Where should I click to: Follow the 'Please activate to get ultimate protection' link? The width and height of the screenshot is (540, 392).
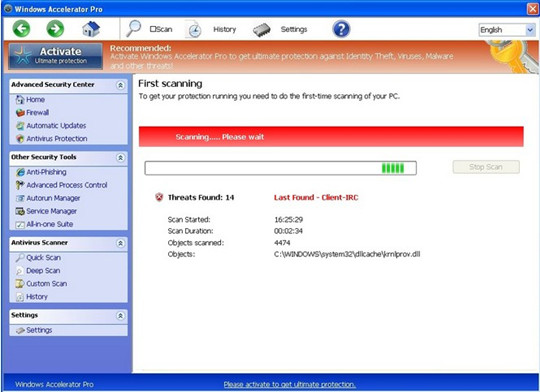290,384
